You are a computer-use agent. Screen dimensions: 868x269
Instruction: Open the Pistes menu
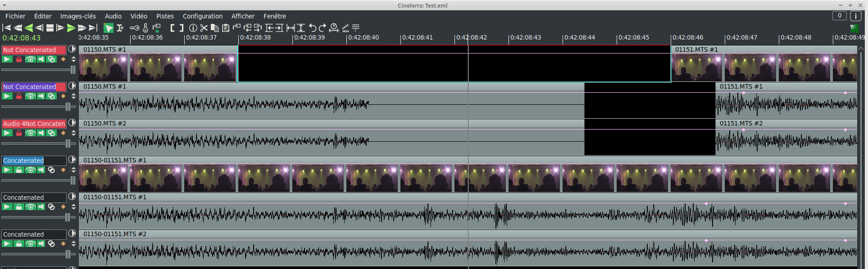[x=165, y=16]
